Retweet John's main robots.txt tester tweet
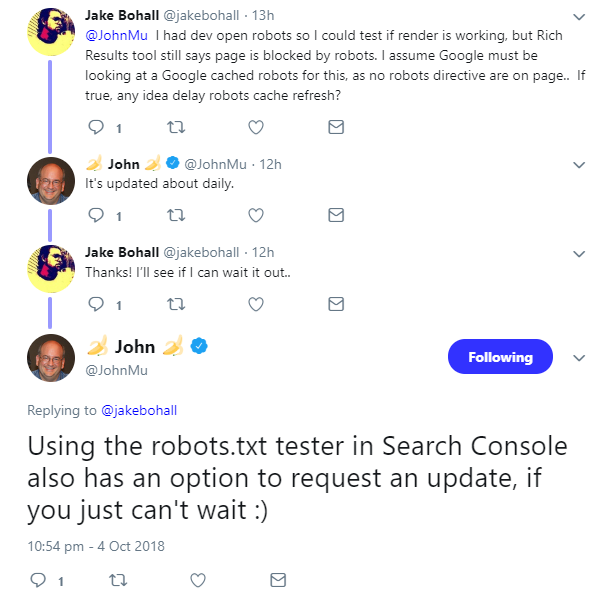The image size is (616, 609). coord(117,580)
